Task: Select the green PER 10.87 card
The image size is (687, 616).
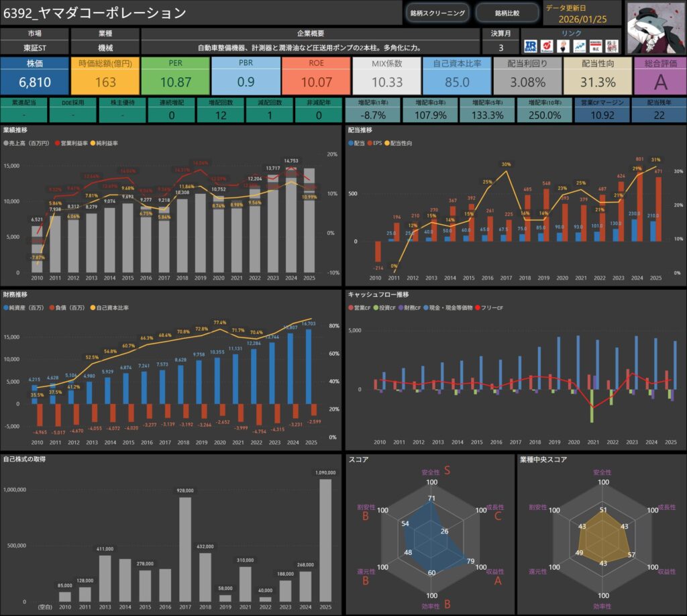Action: (x=175, y=75)
